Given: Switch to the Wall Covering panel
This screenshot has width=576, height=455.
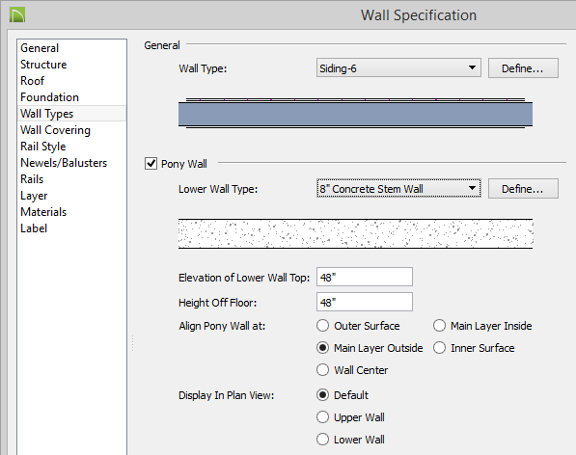Looking at the screenshot, I should point(55,130).
